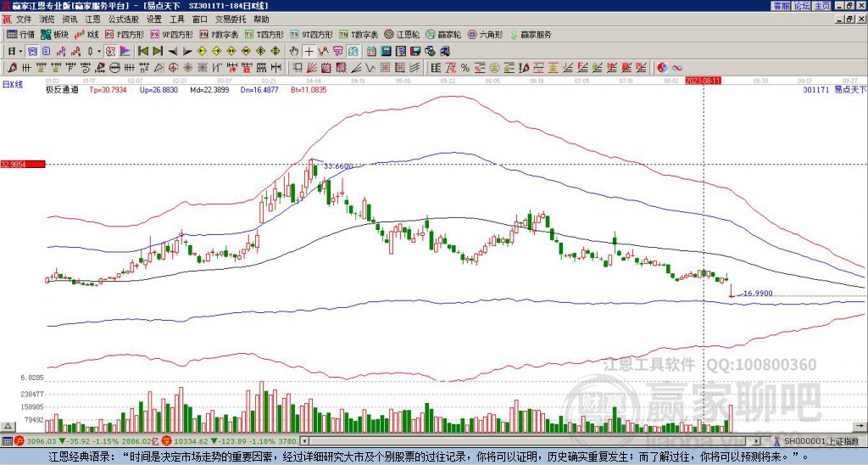868x465 pixels.
Task: Click the 301171 易点天下 stock label
Action: coord(834,89)
